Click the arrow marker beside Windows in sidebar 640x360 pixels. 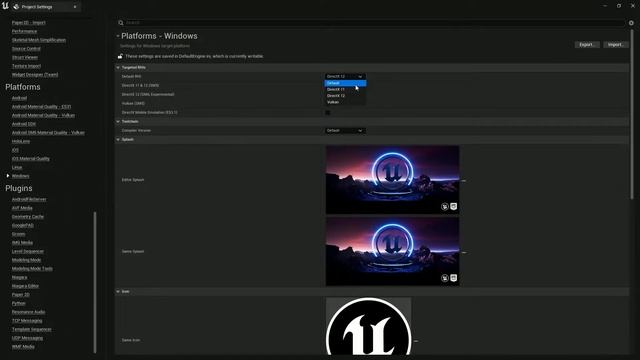pyautogui.click(x=8, y=176)
